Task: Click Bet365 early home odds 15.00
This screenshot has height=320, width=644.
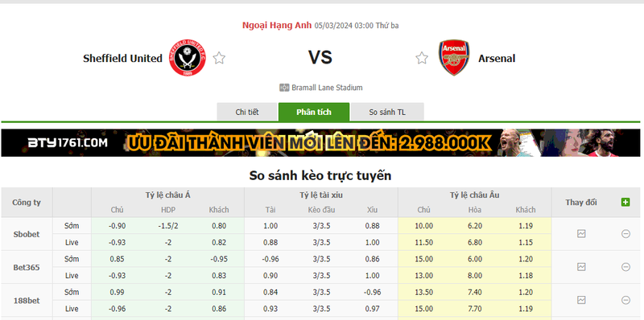Action: point(424,259)
